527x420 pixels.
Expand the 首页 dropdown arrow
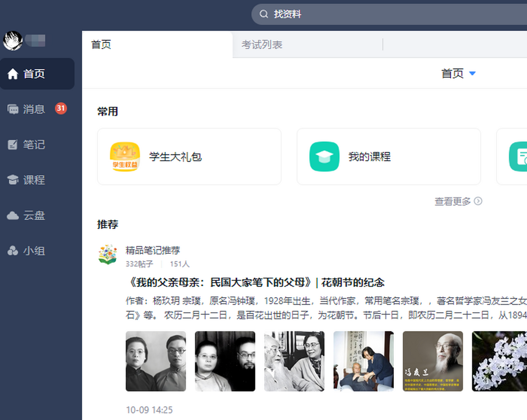(x=473, y=73)
